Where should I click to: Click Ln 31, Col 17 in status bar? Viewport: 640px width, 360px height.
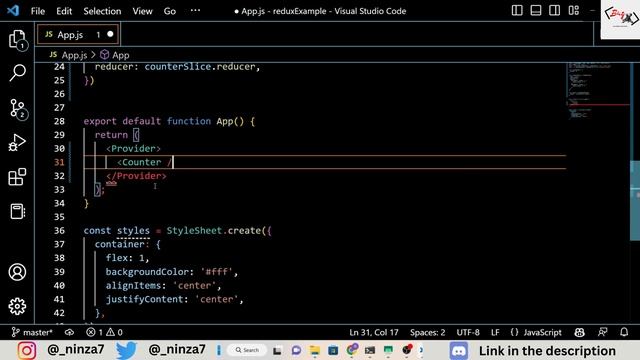click(x=373, y=332)
